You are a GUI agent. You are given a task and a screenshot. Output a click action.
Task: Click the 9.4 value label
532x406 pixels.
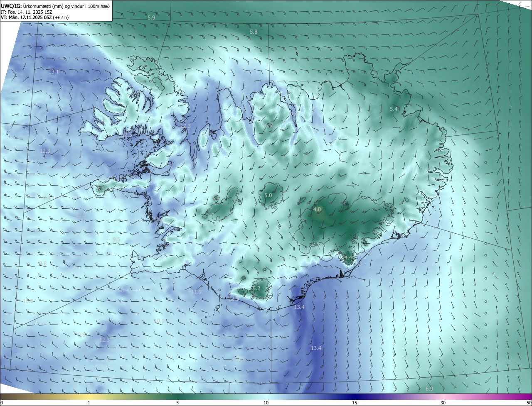point(46,198)
